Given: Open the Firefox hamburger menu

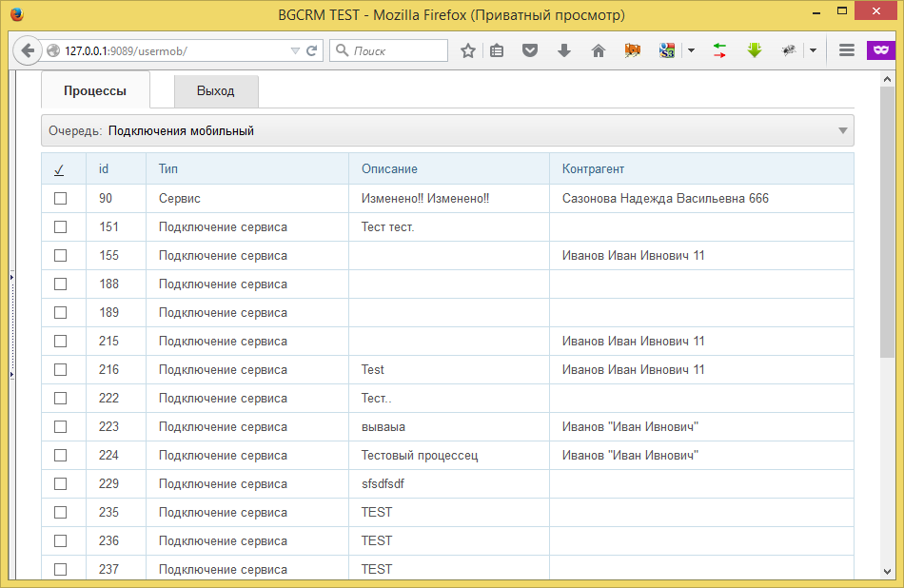Looking at the screenshot, I should [846, 50].
